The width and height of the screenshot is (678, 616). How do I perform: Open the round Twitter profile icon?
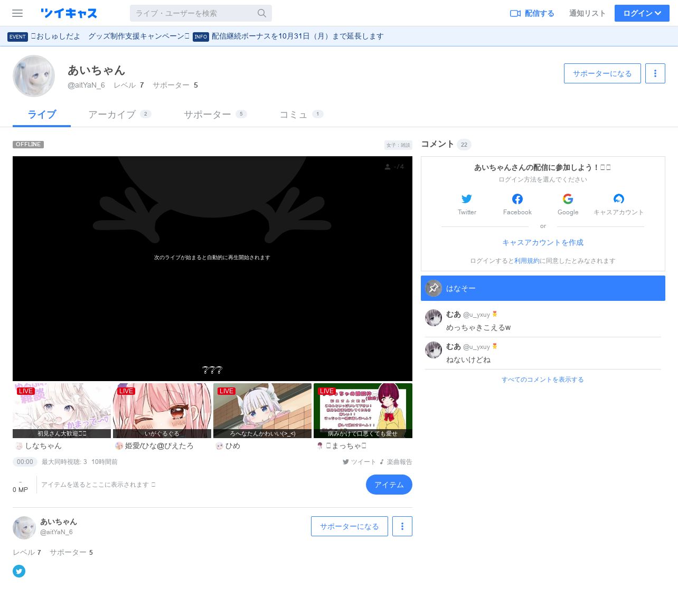point(19,571)
